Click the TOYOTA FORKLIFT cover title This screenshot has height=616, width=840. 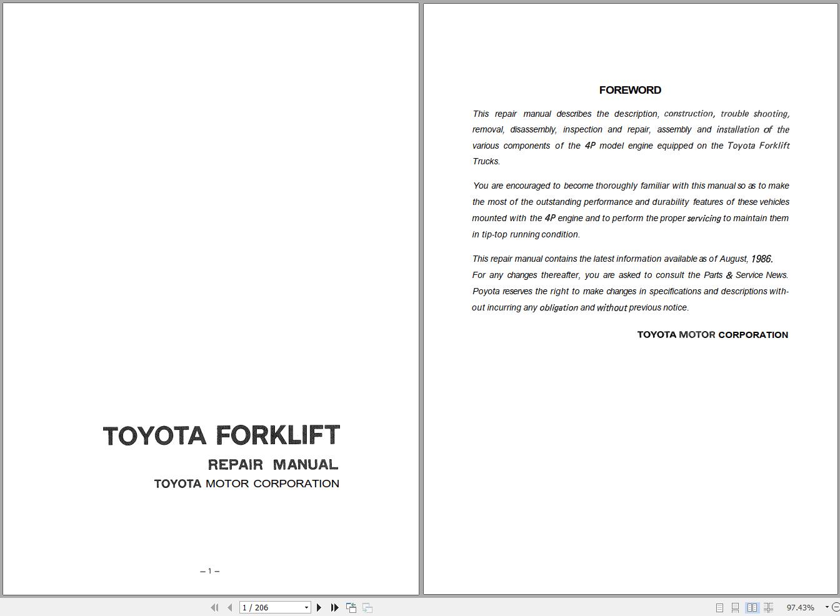click(221, 435)
